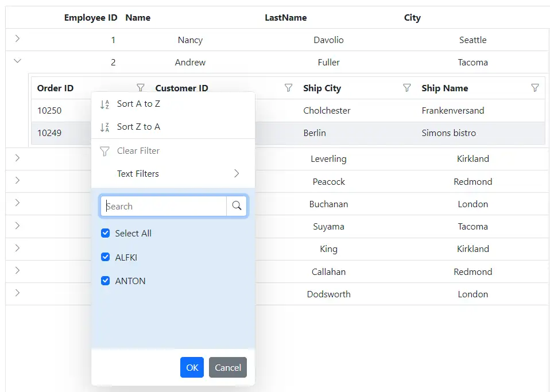
Task: Expand the Text Filters submenu arrow
Action: [x=237, y=173]
